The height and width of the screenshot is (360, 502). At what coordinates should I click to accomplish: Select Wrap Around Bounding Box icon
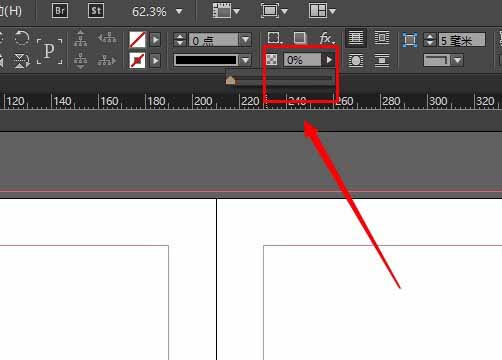pos(381,38)
